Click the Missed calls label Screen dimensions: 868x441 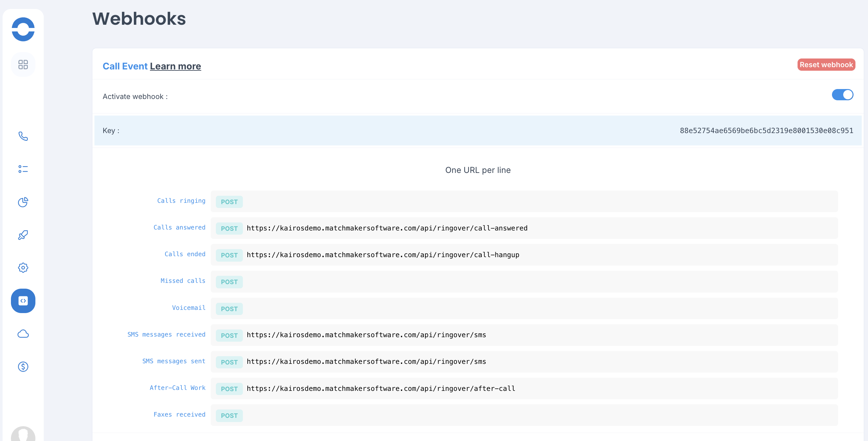(x=183, y=281)
